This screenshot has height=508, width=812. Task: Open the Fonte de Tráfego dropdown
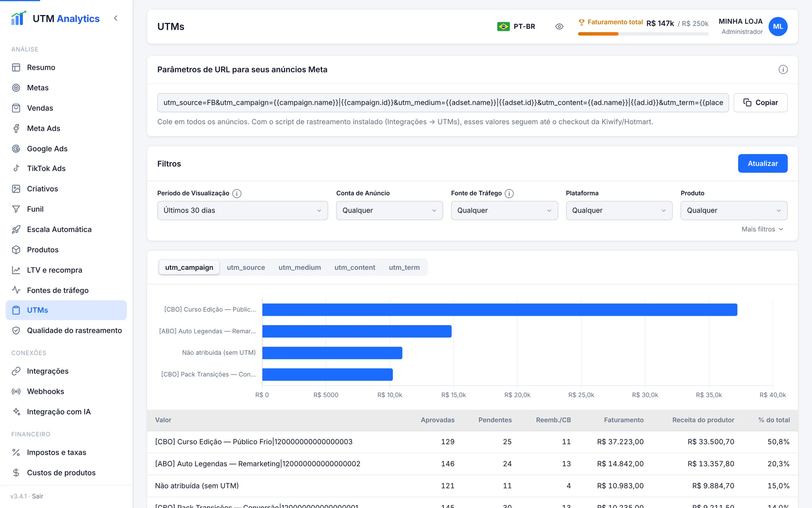point(504,211)
